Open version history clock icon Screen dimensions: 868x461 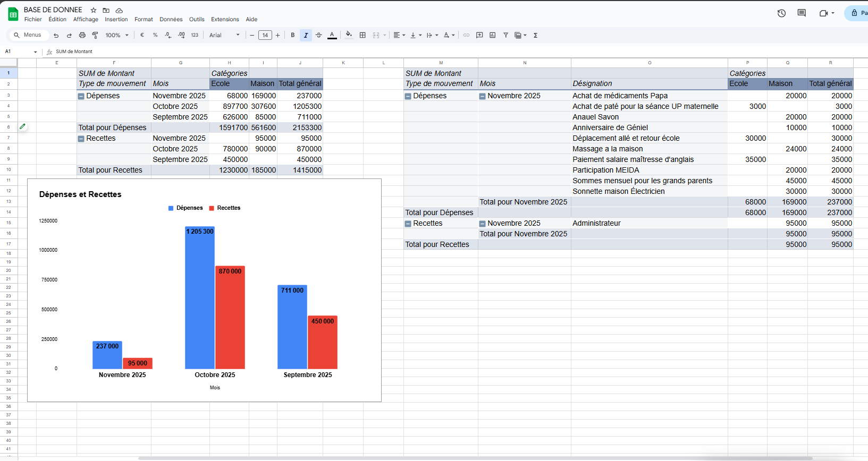click(781, 13)
